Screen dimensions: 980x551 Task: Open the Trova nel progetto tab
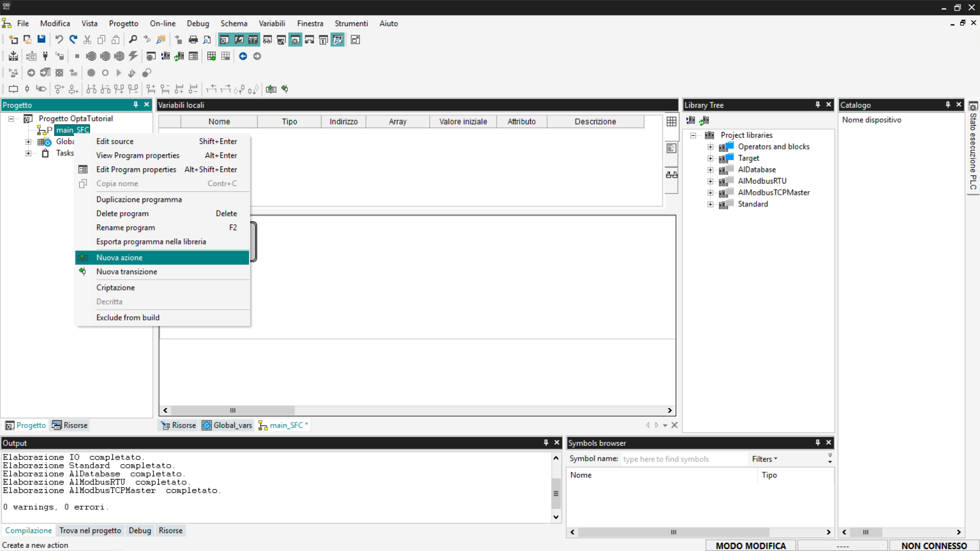(90, 531)
